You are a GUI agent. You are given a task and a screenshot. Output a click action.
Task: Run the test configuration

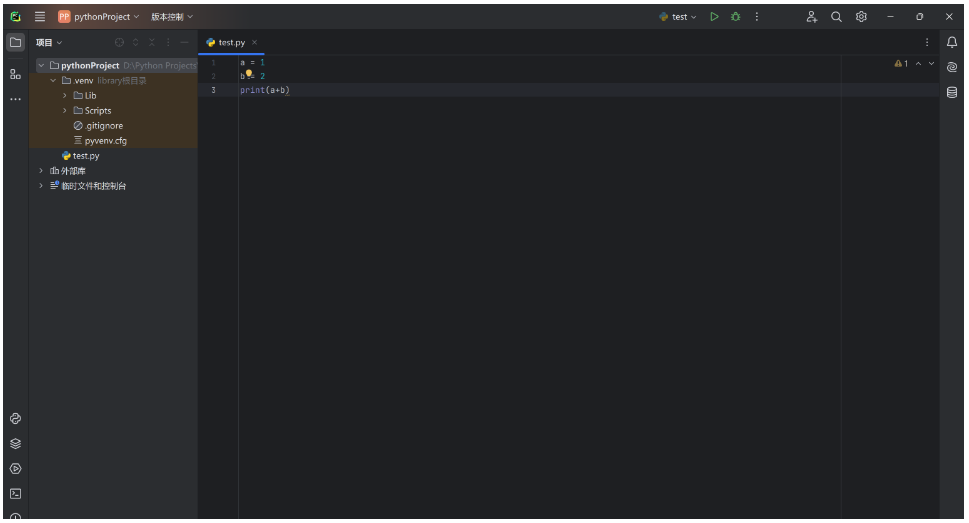click(x=714, y=17)
